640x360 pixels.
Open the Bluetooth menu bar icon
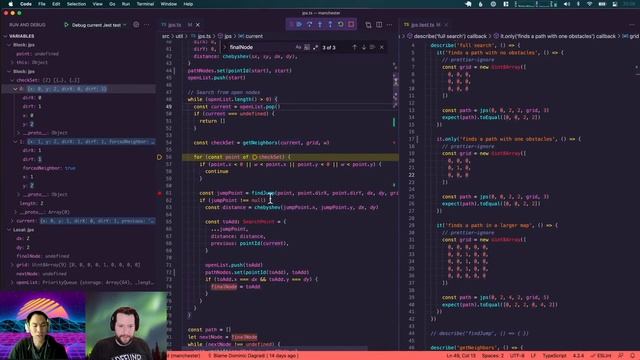pos(578,4)
